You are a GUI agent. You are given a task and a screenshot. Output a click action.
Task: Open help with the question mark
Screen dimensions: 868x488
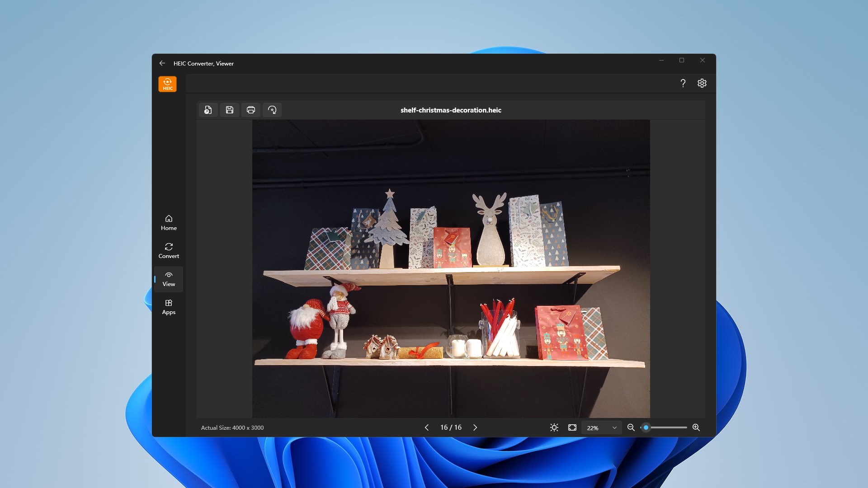(x=683, y=83)
